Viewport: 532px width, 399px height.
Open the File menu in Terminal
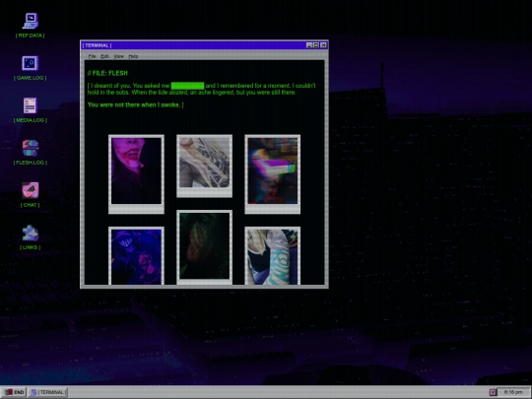click(92, 56)
